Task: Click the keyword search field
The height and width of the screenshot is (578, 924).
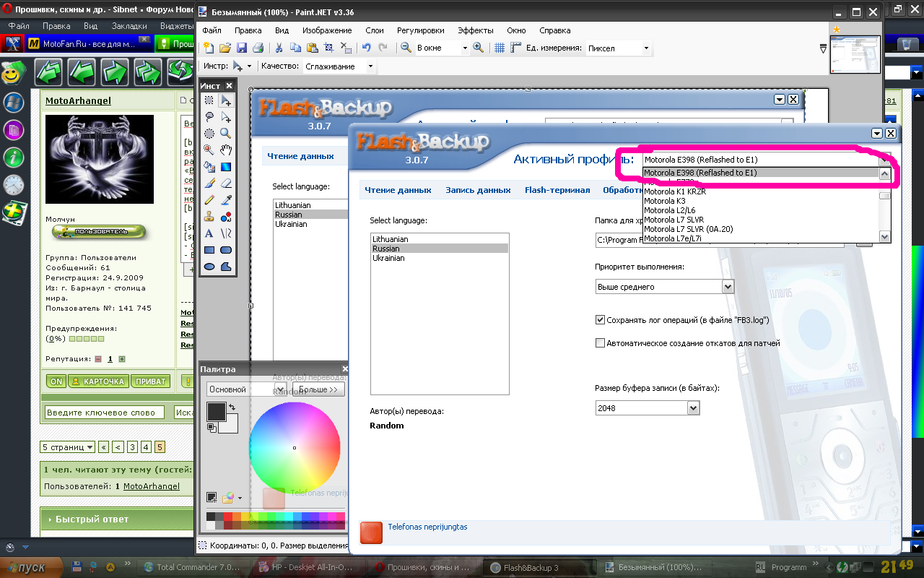Action: 105,413
